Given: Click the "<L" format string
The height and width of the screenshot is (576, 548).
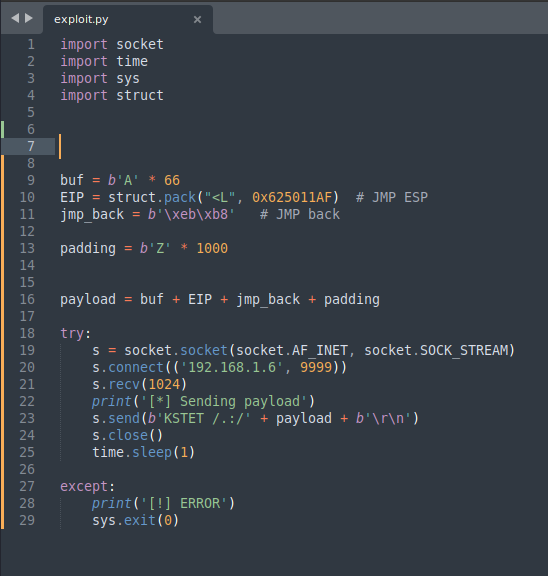Looking at the screenshot, I should click(x=220, y=197).
